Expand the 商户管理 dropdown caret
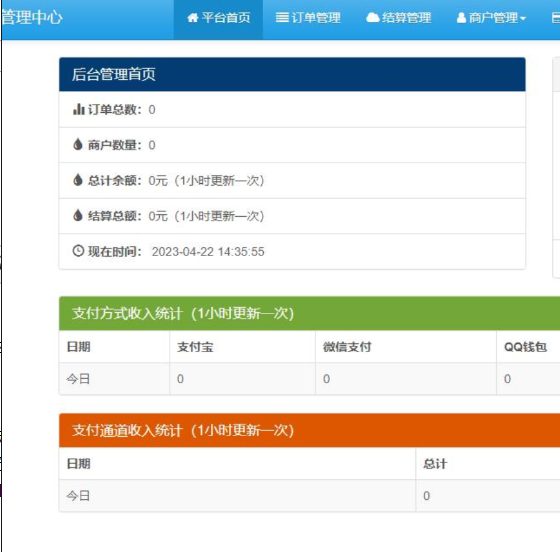560x552 pixels. click(523, 18)
